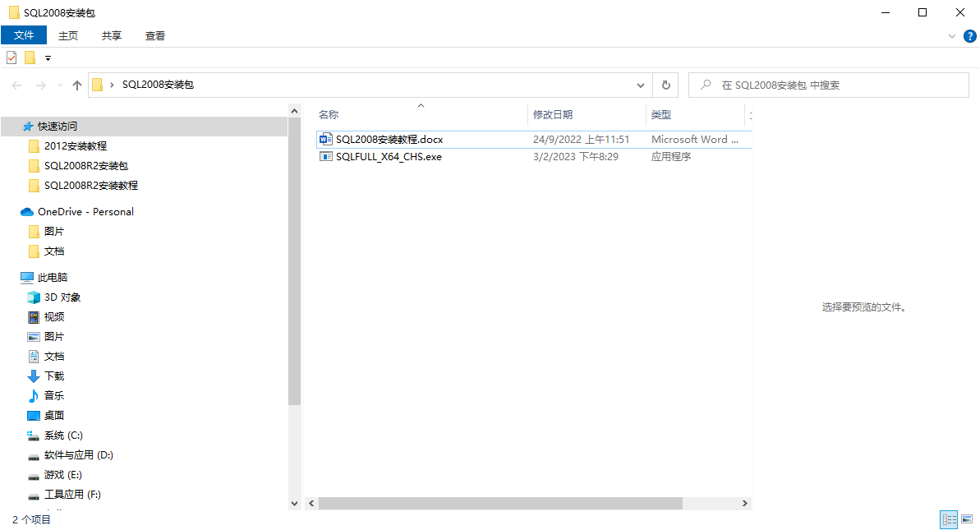Open 文档 folder under OneDrive
The image size is (980, 530).
(54, 251)
